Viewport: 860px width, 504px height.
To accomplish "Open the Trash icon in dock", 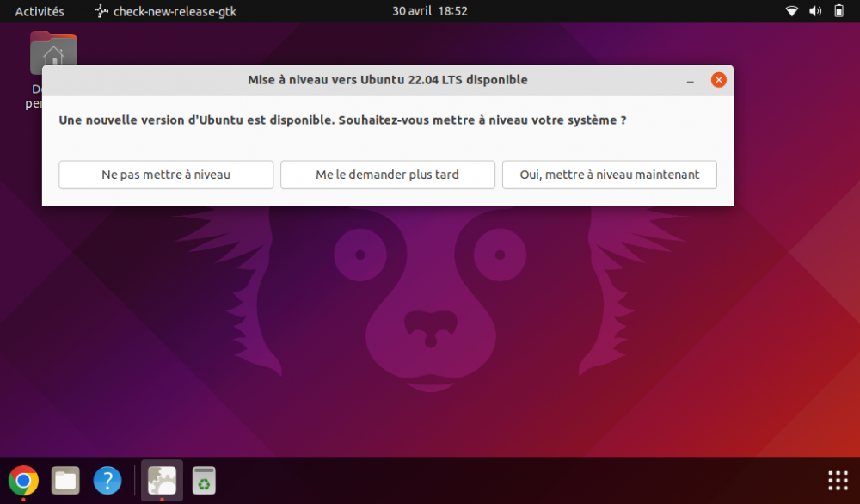I will (204, 481).
